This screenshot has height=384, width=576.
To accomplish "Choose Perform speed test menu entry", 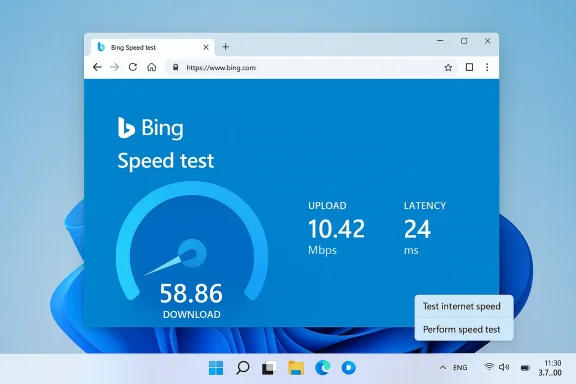I will pyautogui.click(x=464, y=329).
